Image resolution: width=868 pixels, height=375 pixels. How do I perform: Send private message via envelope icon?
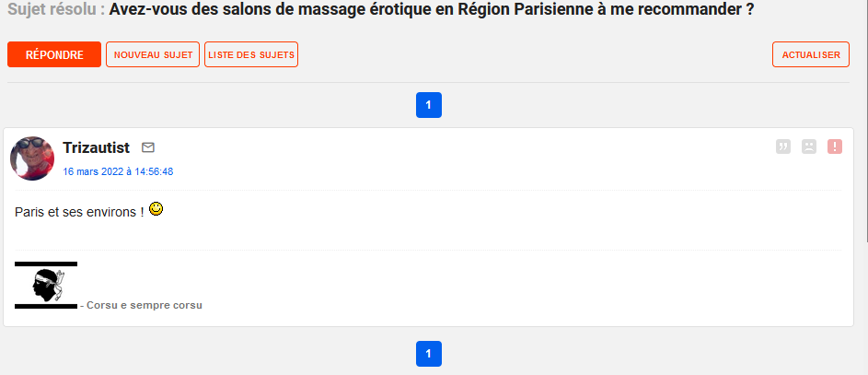(x=148, y=147)
